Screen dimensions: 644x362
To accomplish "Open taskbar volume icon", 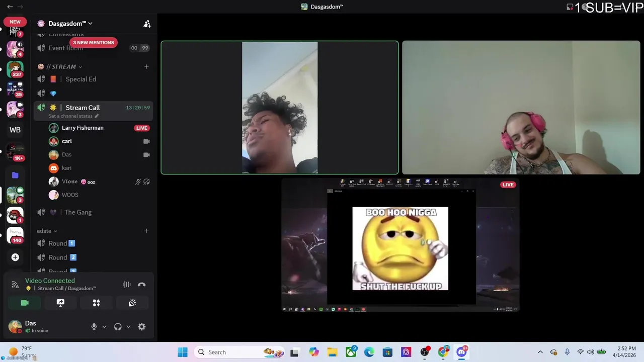I will pyautogui.click(x=591, y=352).
